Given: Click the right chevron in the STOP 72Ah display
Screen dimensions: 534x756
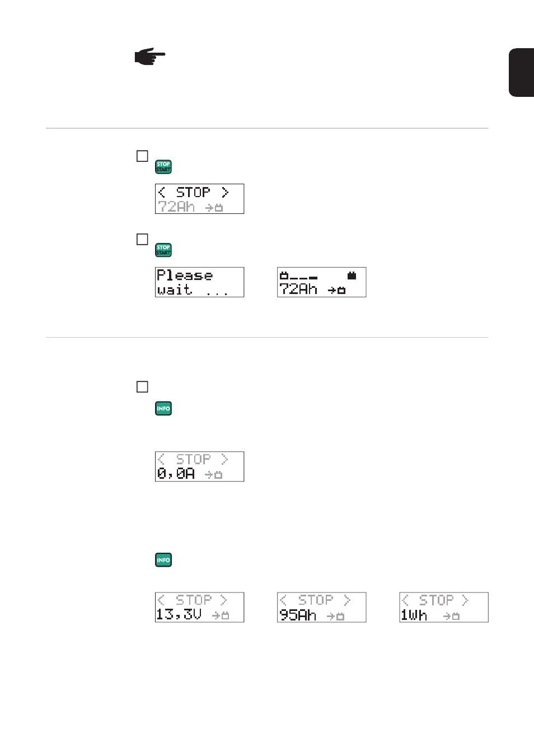Looking at the screenshot, I should [225, 192].
